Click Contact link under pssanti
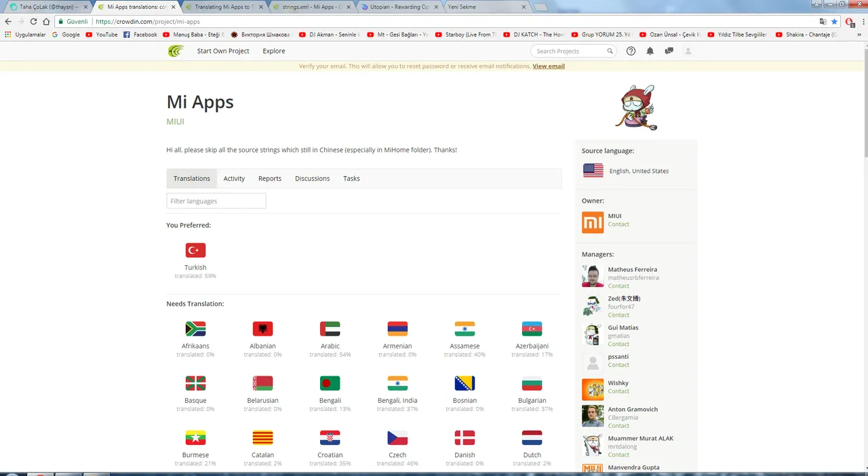Screen dimensions: 868x476 pyautogui.click(x=618, y=365)
